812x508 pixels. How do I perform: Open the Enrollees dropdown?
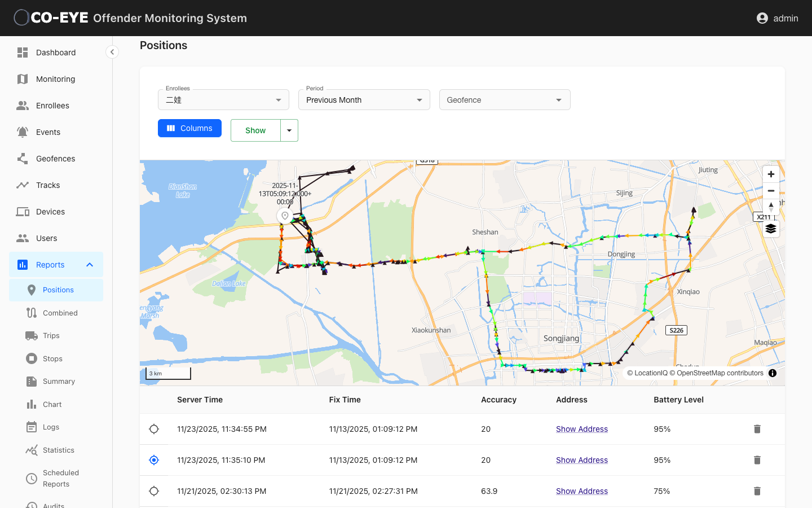223,100
